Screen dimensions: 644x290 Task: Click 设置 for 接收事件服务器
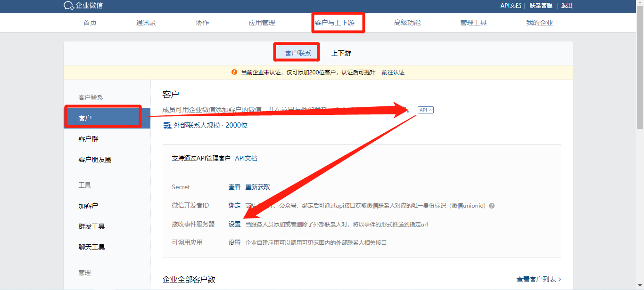coord(234,224)
